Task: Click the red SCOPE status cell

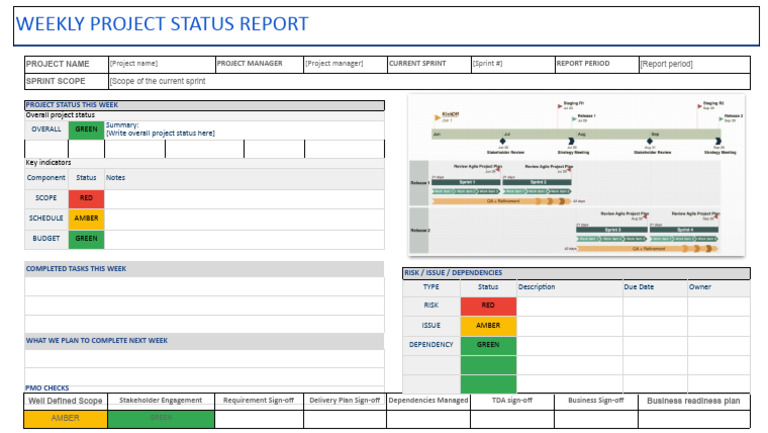Action: tap(86, 198)
